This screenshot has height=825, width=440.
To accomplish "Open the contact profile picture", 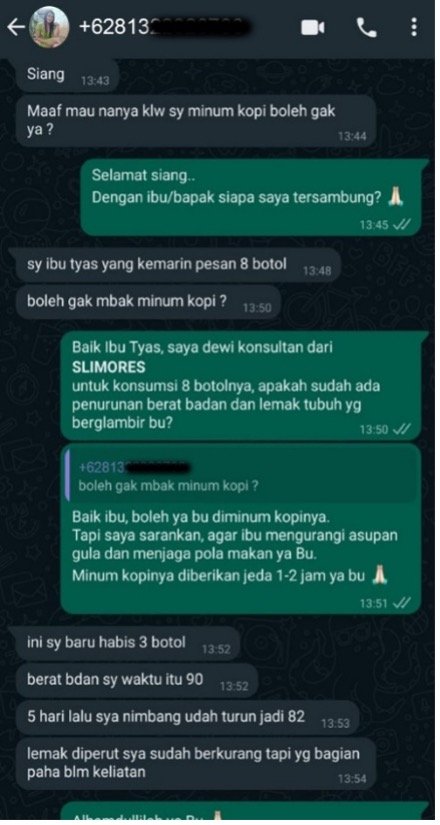I will tap(48, 27).
